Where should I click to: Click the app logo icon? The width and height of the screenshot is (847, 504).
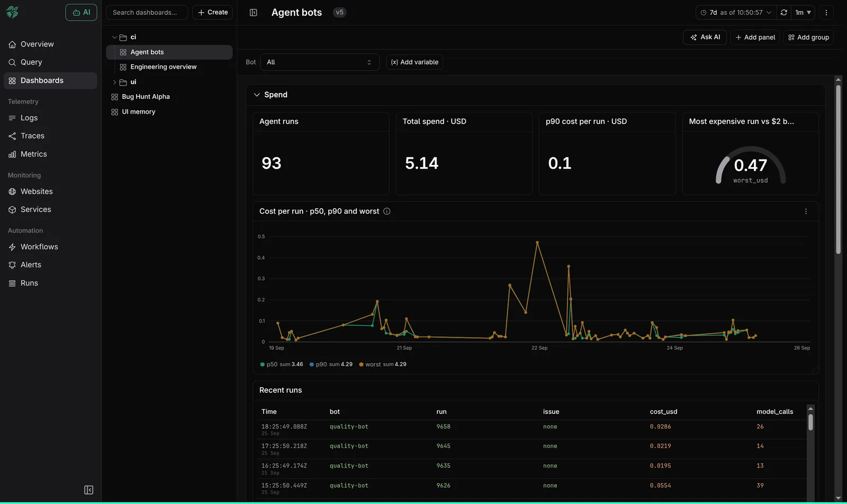pos(12,12)
